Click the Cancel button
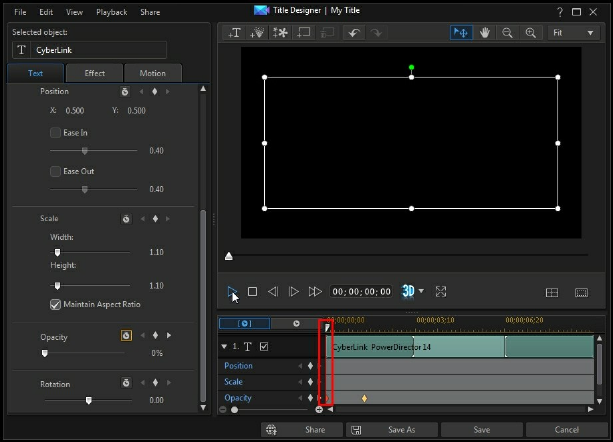This screenshot has width=613, height=442. (x=566, y=430)
